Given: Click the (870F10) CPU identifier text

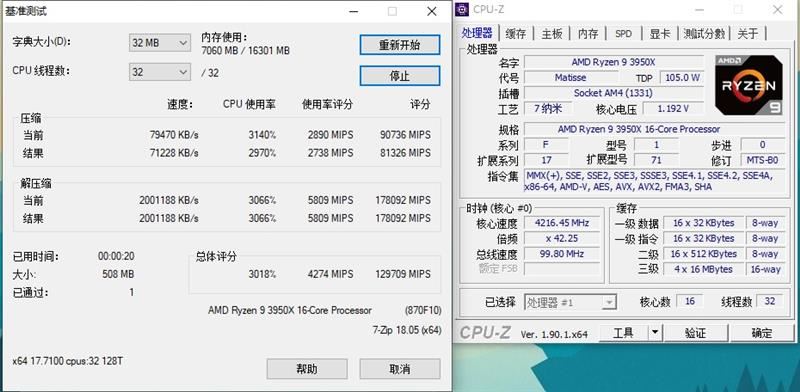Looking at the screenshot, I should tap(423, 310).
